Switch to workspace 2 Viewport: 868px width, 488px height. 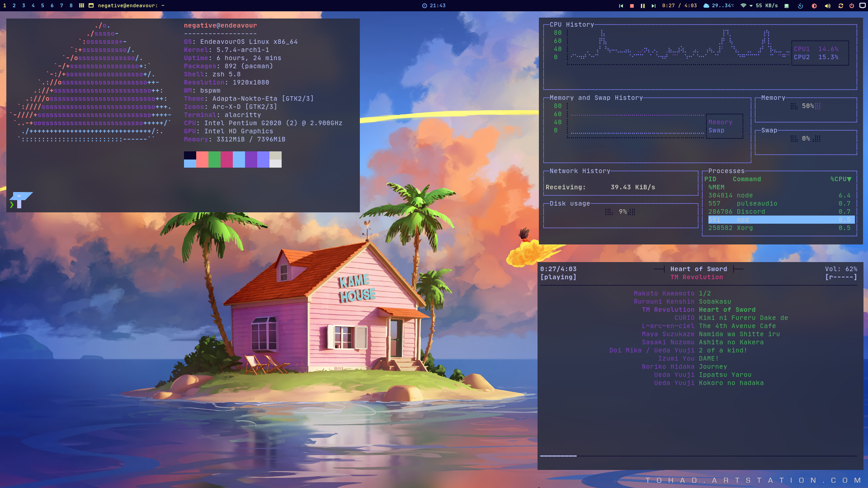(x=14, y=5)
